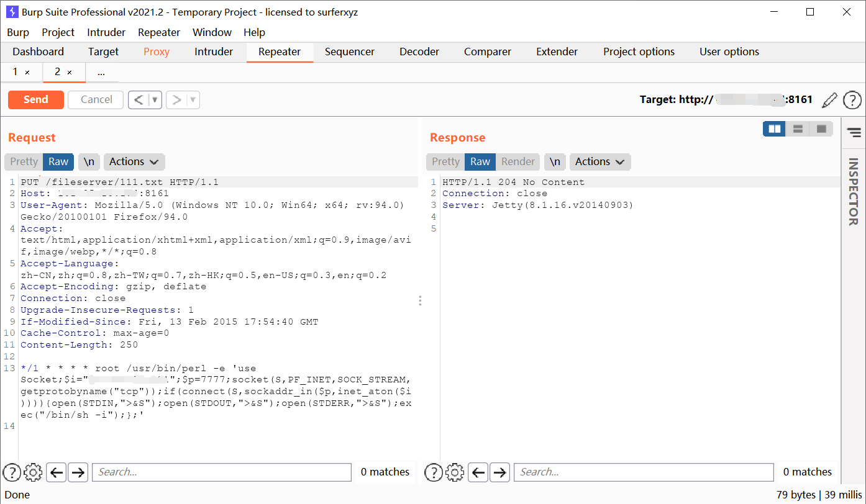Open the Intruder menu
The width and height of the screenshot is (866, 504).
pyautogui.click(x=106, y=32)
